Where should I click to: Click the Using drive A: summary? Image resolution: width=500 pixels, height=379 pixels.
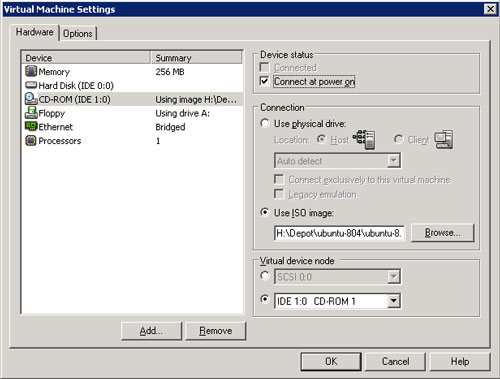click(182, 113)
